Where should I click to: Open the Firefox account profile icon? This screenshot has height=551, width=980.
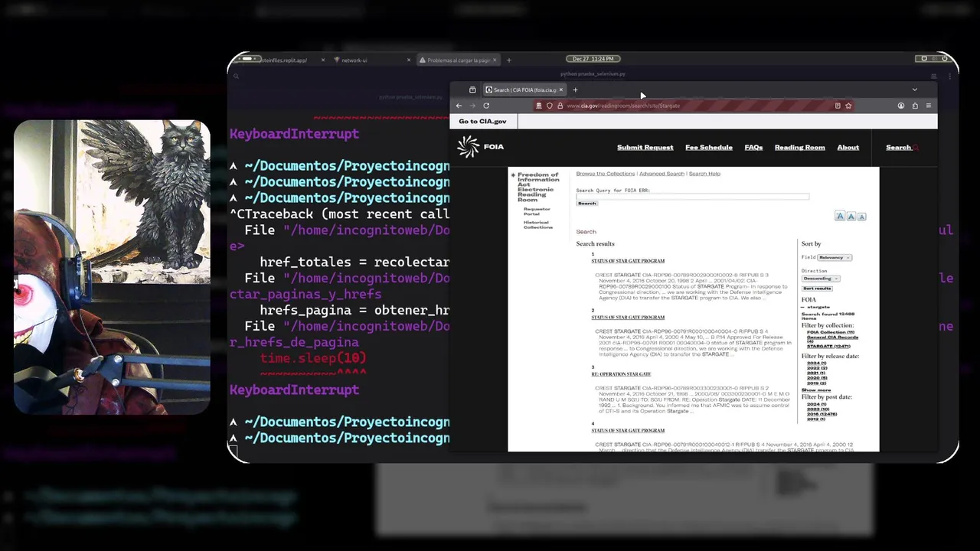click(x=901, y=106)
